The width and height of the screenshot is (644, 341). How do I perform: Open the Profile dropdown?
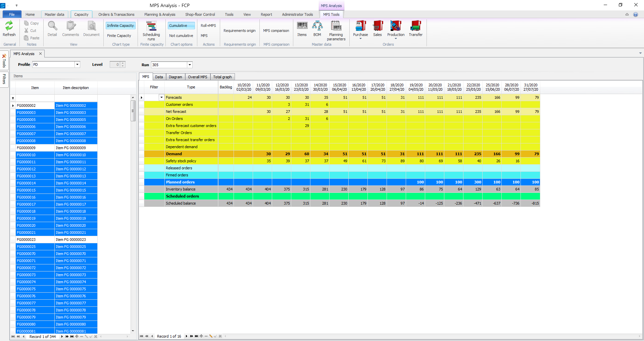pos(77,65)
